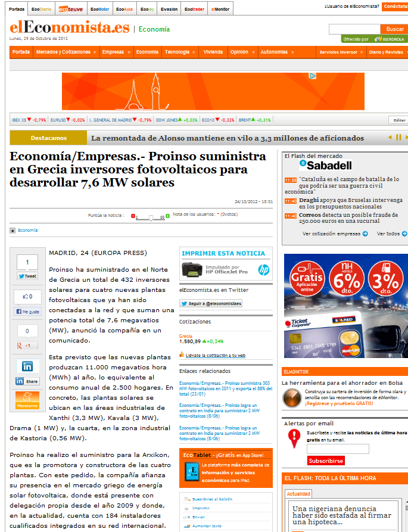
Task: Click the blue arrow beside 'Ver cotización empresas'
Action: click(365, 234)
